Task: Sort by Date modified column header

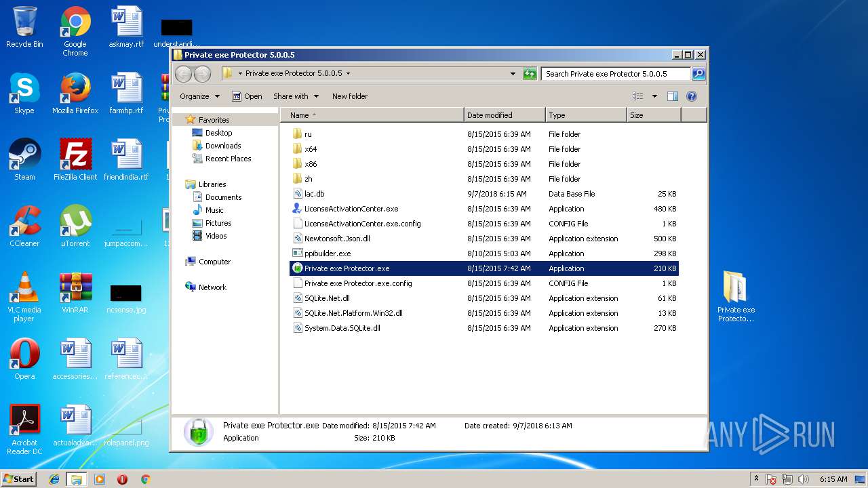Action: [x=505, y=115]
